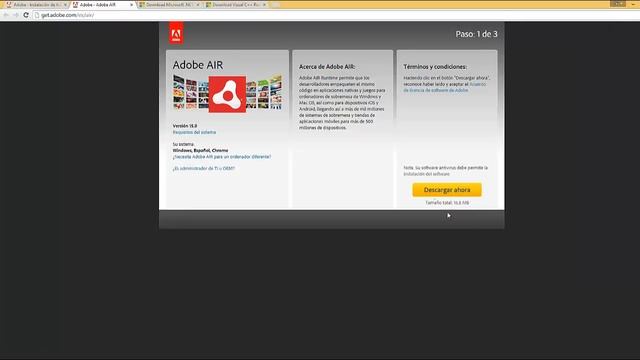This screenshot has width=640, height=360.
Task: Click the browser forward arrow
Action: click(x=16, y=15)
